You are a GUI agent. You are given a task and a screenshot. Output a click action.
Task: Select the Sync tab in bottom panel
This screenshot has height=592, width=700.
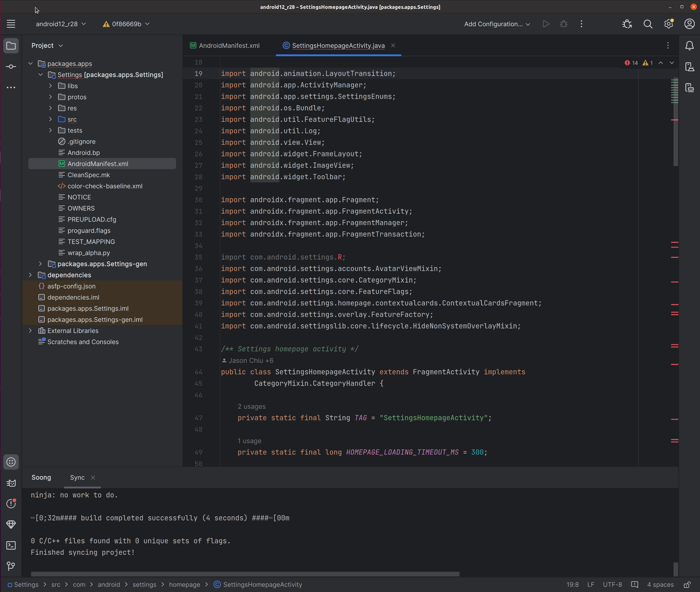tap(77, 478)
